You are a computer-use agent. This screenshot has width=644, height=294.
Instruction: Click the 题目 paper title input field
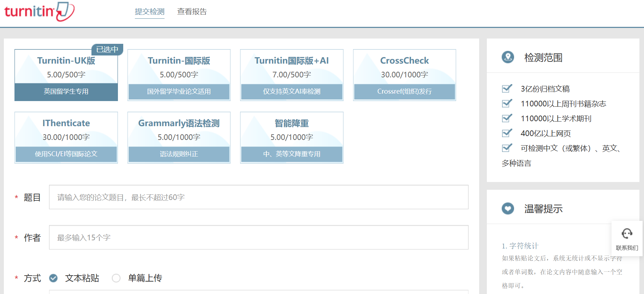coord(259,197)
